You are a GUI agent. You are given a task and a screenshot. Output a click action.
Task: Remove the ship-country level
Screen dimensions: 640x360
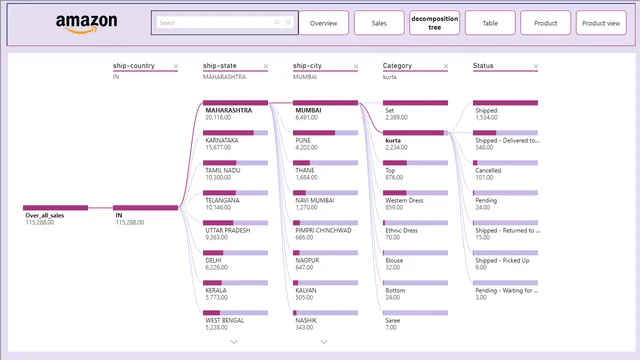(x=176, y=66)
